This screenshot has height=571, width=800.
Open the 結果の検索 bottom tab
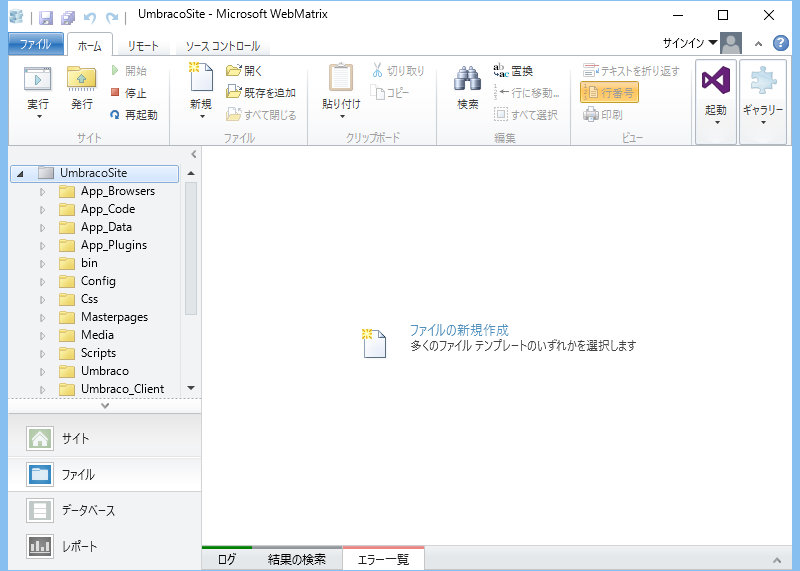click(x=297, y=559)
